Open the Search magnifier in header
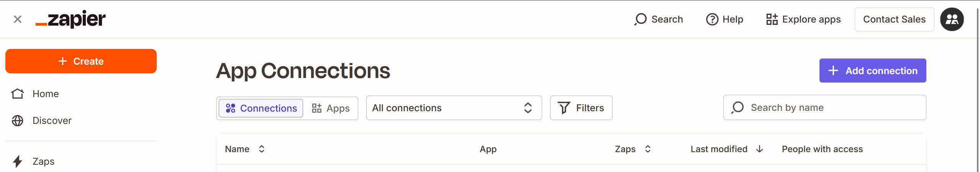Image resolution: width=980 pixels, height=172 pixels. pyautogui.click(x=641, y=19)
